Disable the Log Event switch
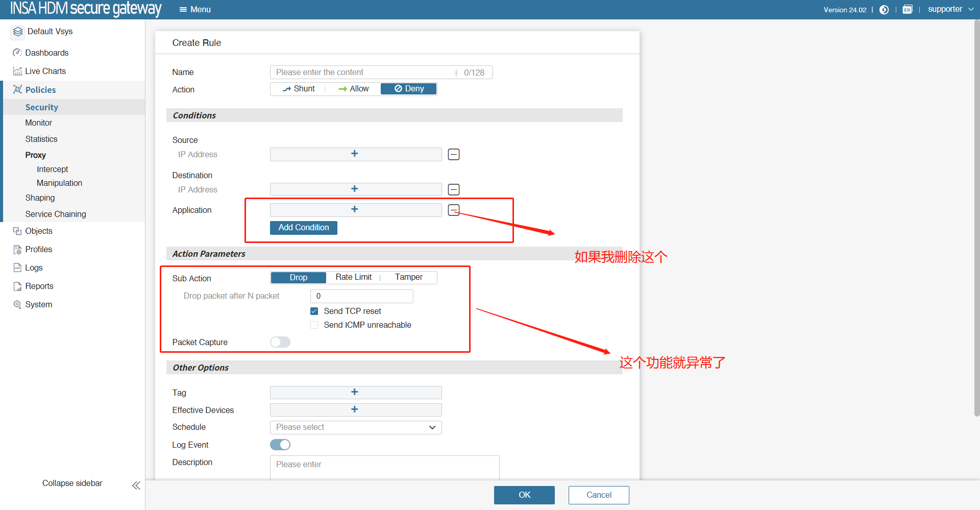The height and width of the screenshot is (510, 980). click(280, 445)
